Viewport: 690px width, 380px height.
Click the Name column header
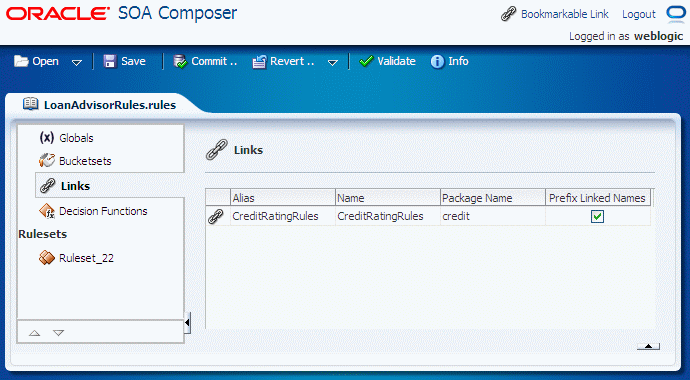(x=388, y=198)
